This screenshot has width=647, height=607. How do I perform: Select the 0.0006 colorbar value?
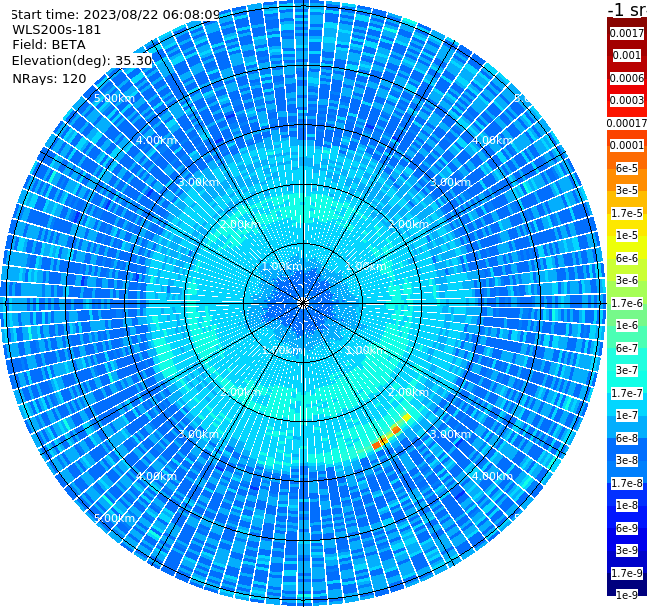(x=626, y=78)
